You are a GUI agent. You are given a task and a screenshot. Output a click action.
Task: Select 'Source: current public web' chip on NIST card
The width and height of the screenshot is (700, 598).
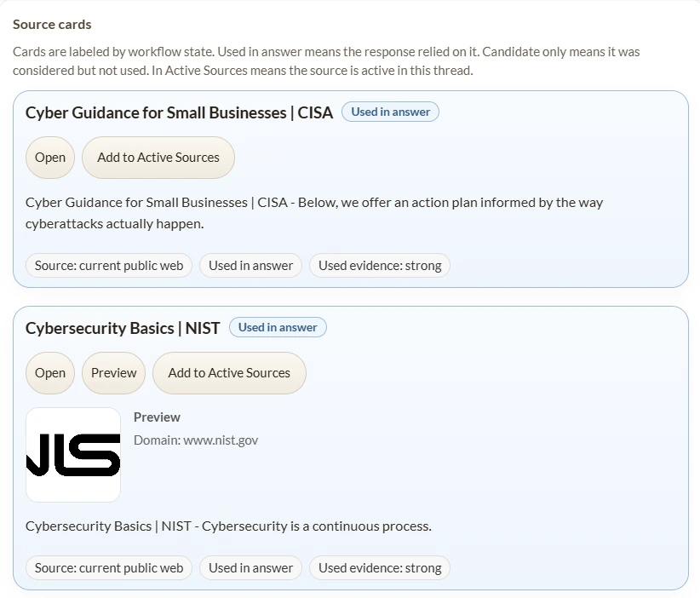[109, 568]
